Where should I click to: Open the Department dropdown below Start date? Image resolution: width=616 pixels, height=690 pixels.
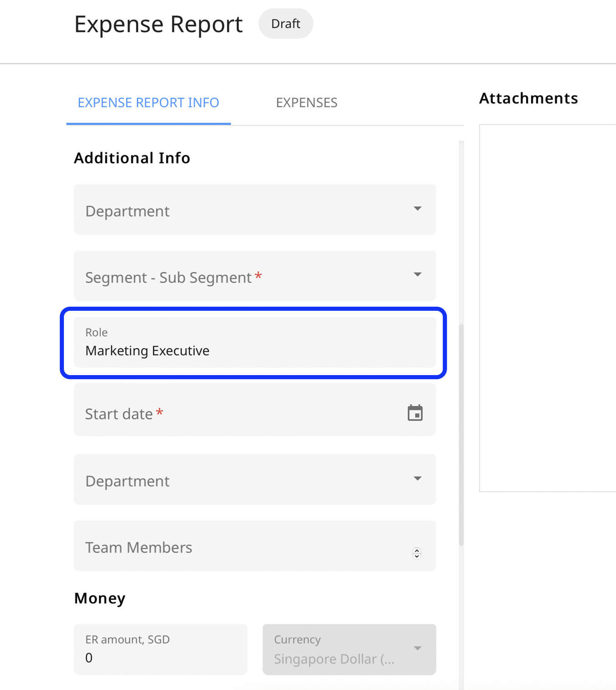point(254,480)
